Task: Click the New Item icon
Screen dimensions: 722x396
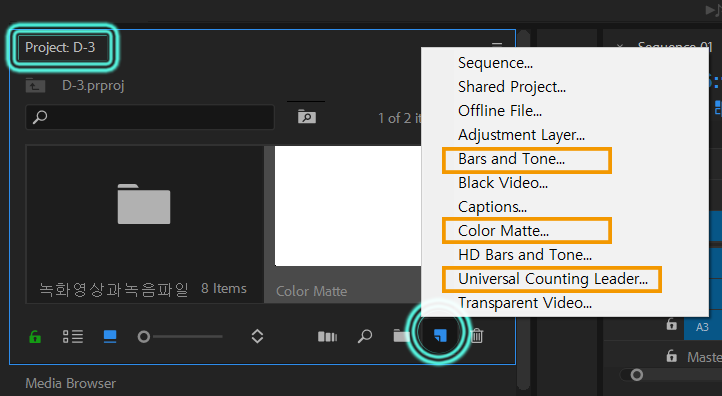Action: pos(440,336)
